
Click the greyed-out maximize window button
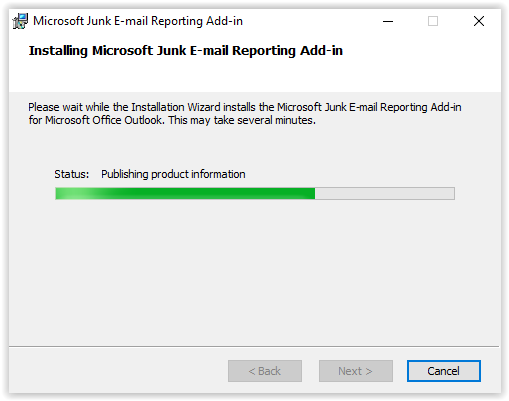pos(433,21)
